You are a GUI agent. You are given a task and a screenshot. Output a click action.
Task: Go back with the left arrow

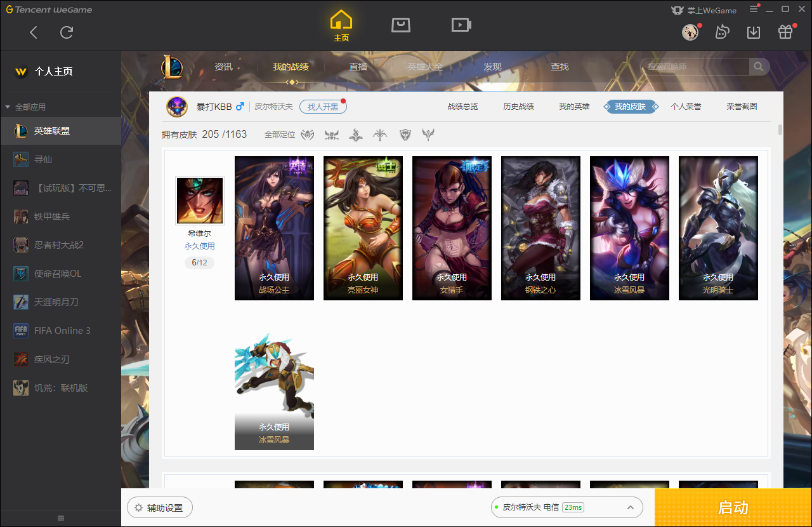pos(34,32)
